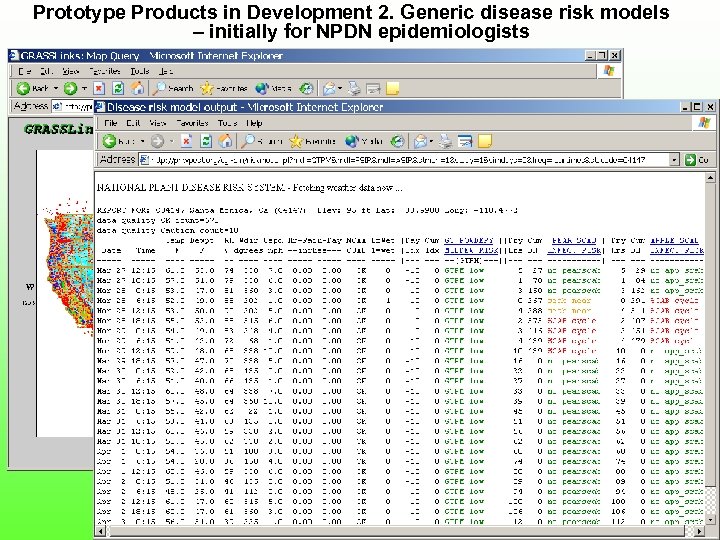Screen dimensions: 720x540
Task: Open Search in GRASSLinks window toolbar
Action: pos(173,88)
